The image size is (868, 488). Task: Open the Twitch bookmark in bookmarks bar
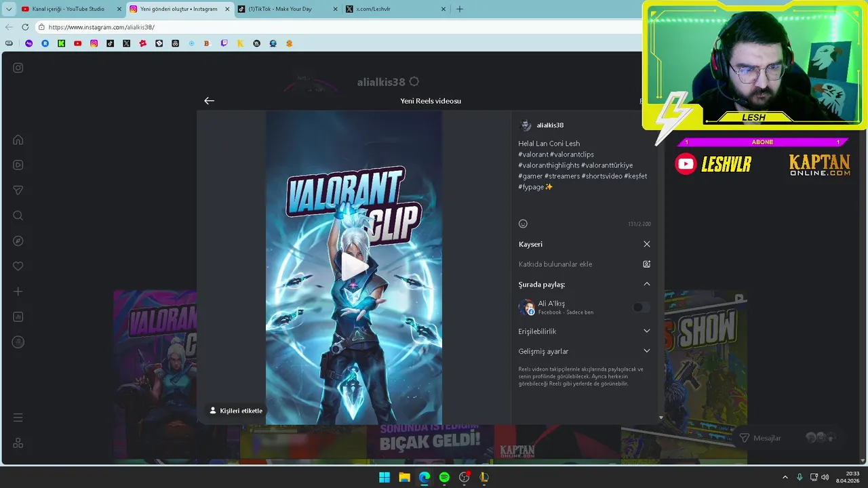(x=224, y=43)
